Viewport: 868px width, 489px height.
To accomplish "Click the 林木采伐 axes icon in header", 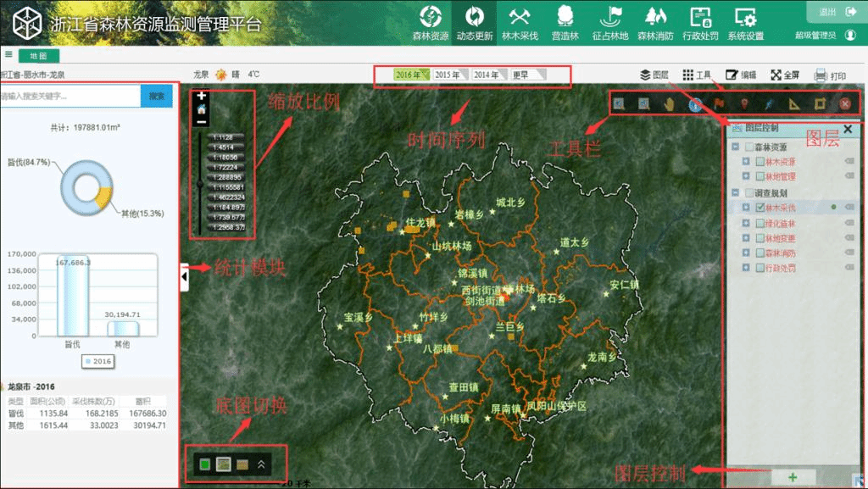I will pos(520,17).
